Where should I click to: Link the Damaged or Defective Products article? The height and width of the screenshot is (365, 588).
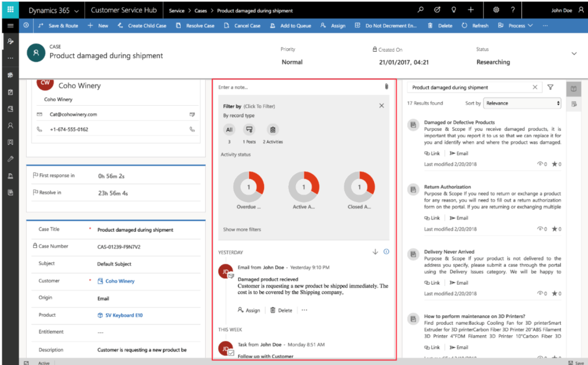click(432, 153)
